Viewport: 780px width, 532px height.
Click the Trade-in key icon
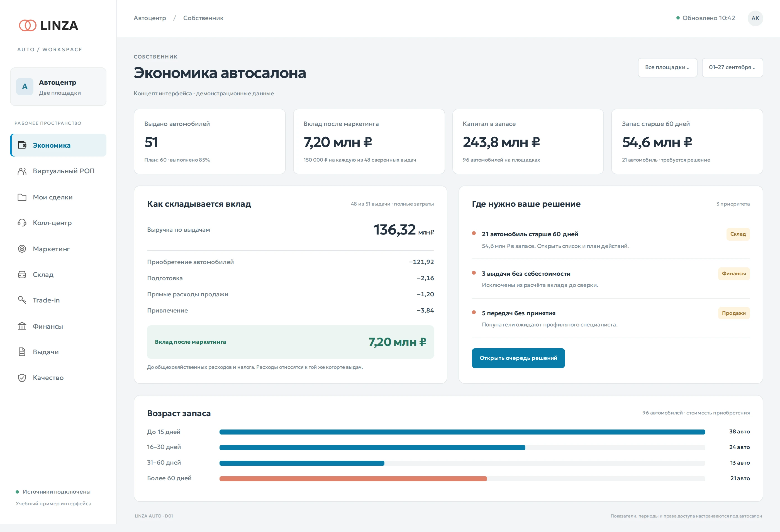[x=22, y=300]
